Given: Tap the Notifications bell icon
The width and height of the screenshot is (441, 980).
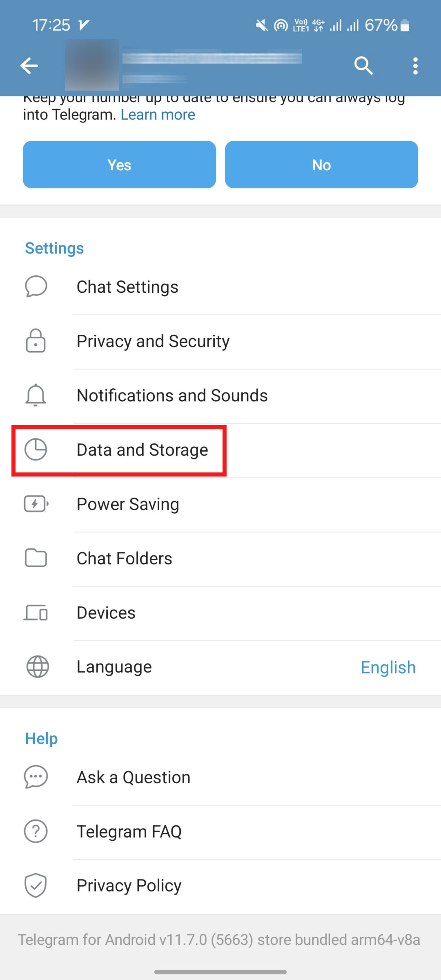Looking at the screenshot, I should [36, 395].
